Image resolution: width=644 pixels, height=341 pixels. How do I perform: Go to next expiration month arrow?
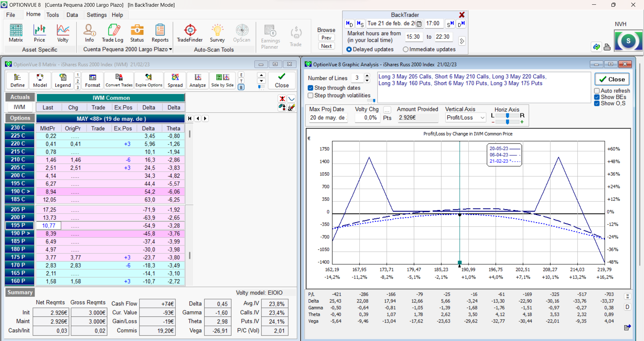[x=205, y=118]
